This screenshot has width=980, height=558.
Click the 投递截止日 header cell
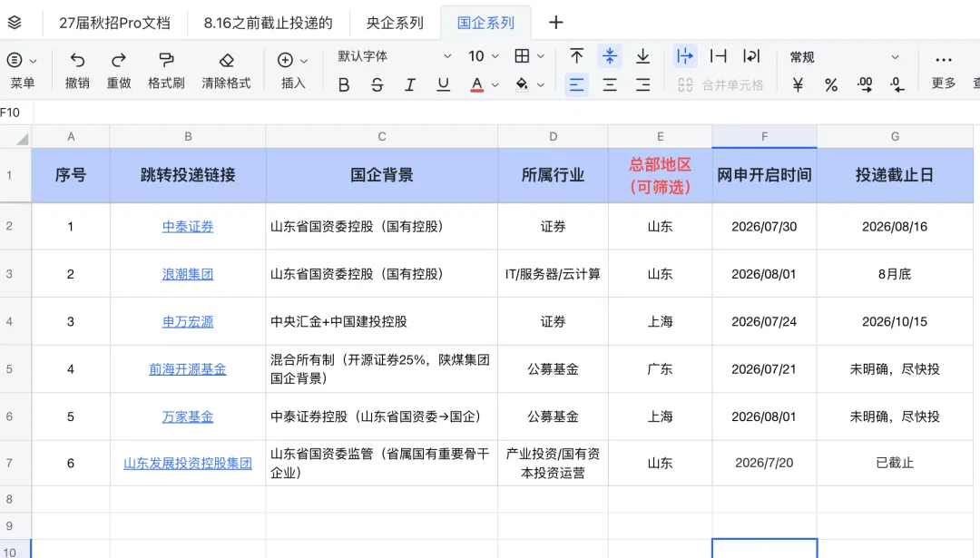(895, 176)
